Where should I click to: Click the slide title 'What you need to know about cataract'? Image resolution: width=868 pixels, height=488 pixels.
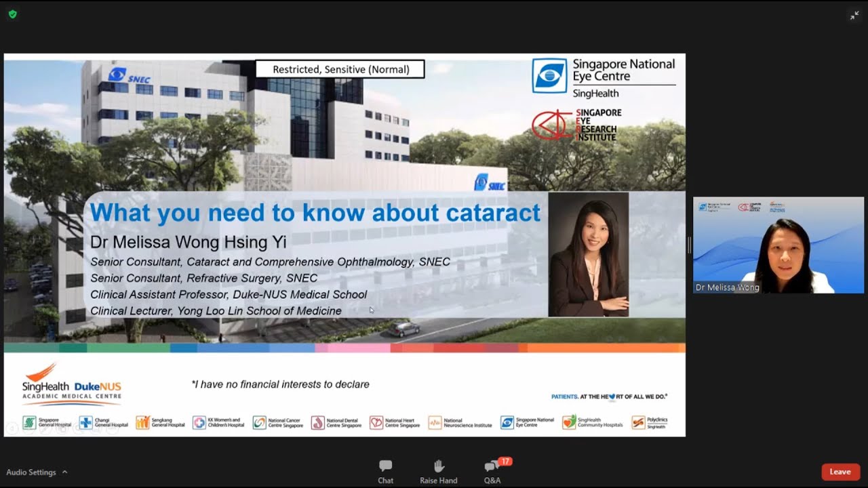(x=315, y=212)
